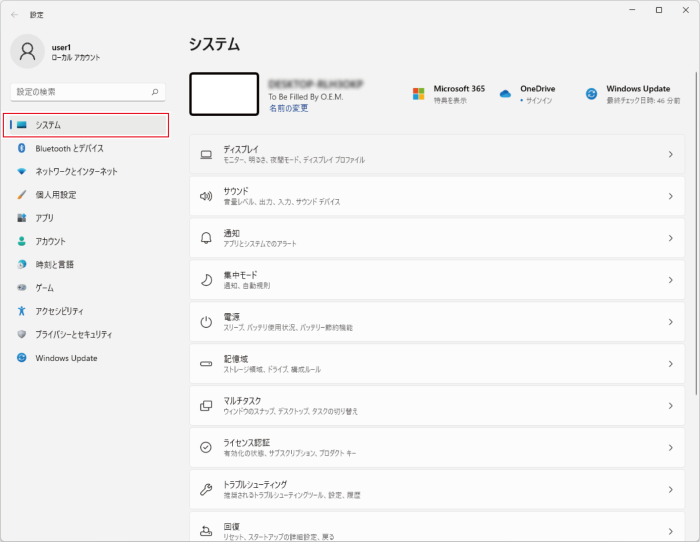Expand the 電源 row chevron
The image size is (700, 542).
pyautogui.click(x=671, y=322)
